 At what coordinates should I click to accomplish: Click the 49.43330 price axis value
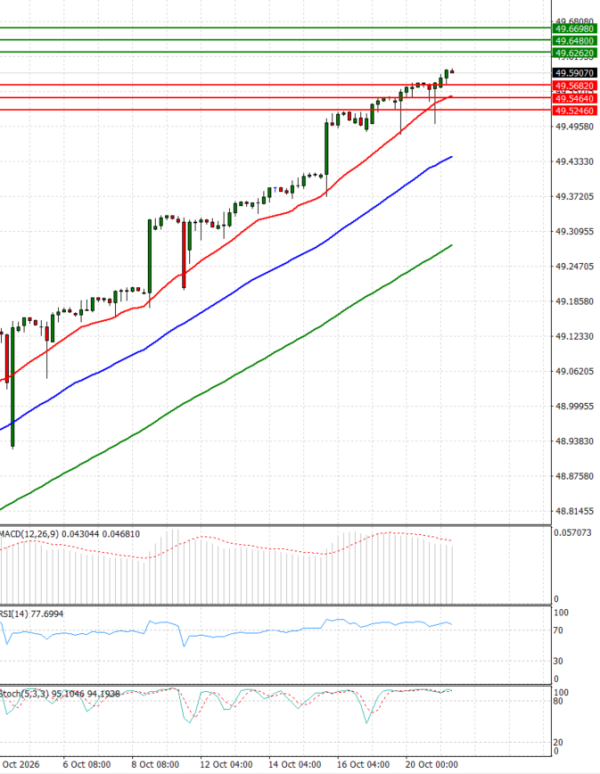[574, 161]
